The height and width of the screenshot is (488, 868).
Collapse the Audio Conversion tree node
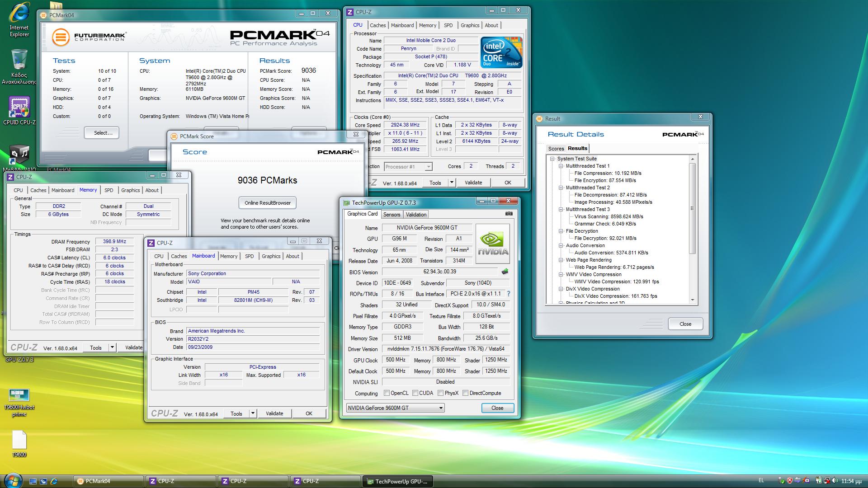[561, 245]
